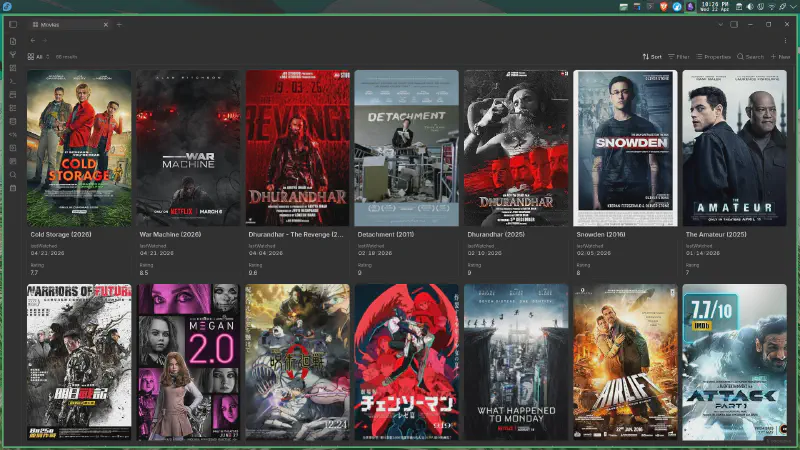Open the Snowden poster
Image resolution: width=800 pixels, height=450 pixels.
(x=625, y=148)
